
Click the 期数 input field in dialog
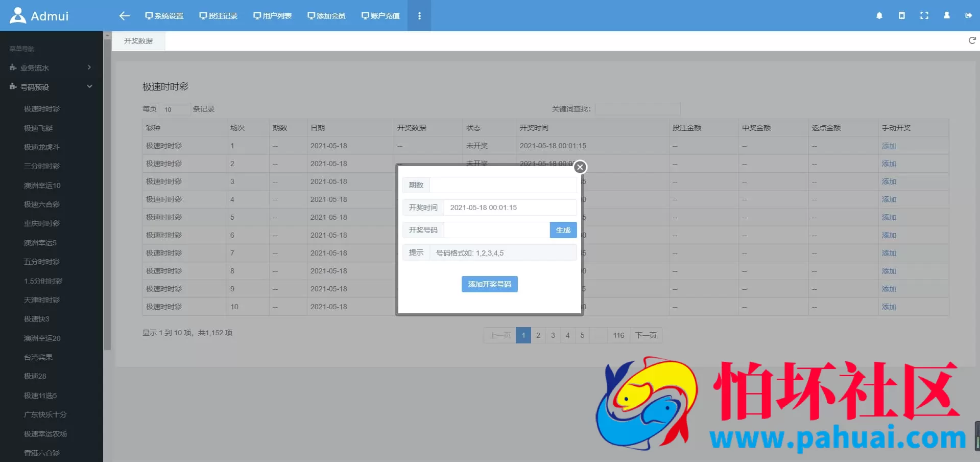tap(503, 185)
